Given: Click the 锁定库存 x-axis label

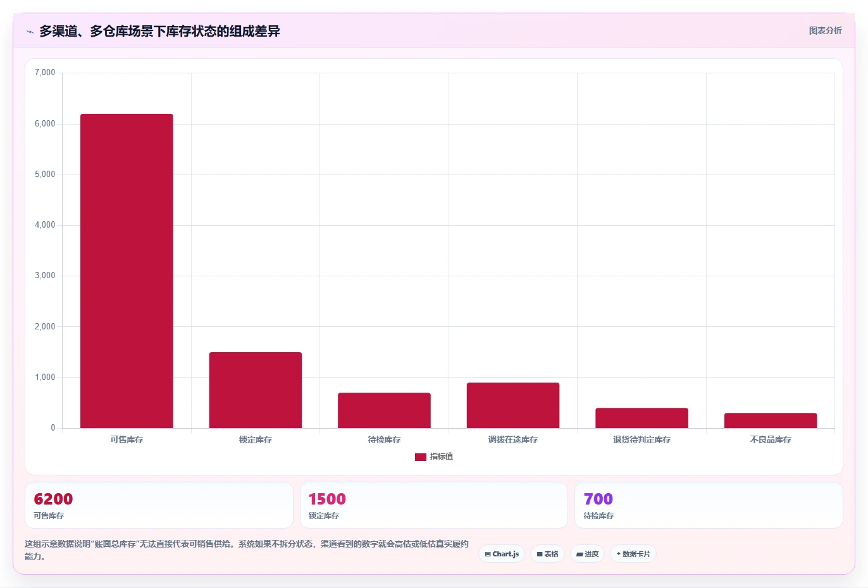Looking at the screenshot, I should pyautogui.click(x=256, y=439).
